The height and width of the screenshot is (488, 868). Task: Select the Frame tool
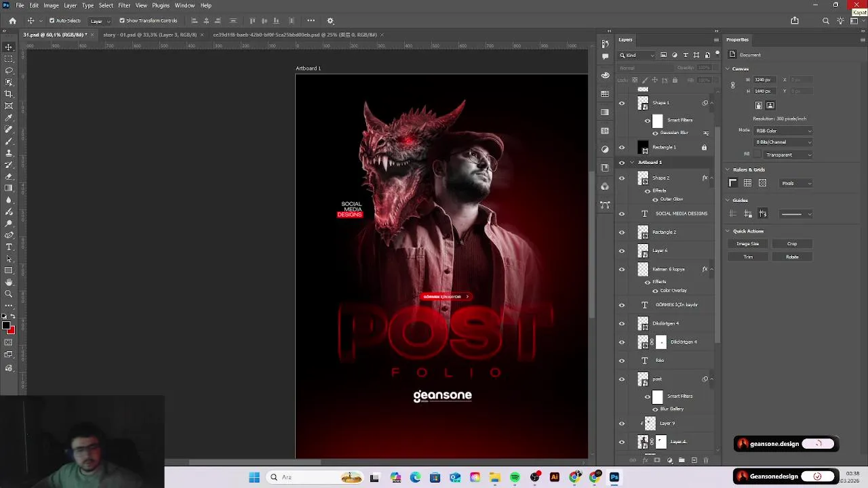pos(9,106)
